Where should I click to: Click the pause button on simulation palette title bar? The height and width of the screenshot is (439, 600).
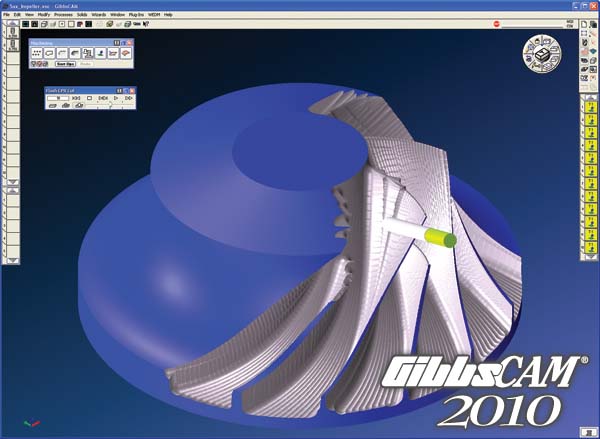(x=119, y=91)
